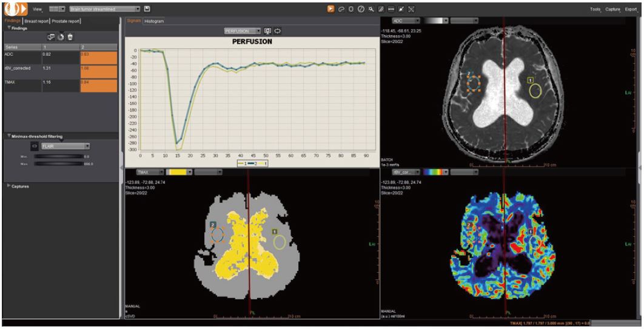This screenshot has width=644, height=329.
Task: Click the Max threshold slider
Action: (x=58, y=164)
